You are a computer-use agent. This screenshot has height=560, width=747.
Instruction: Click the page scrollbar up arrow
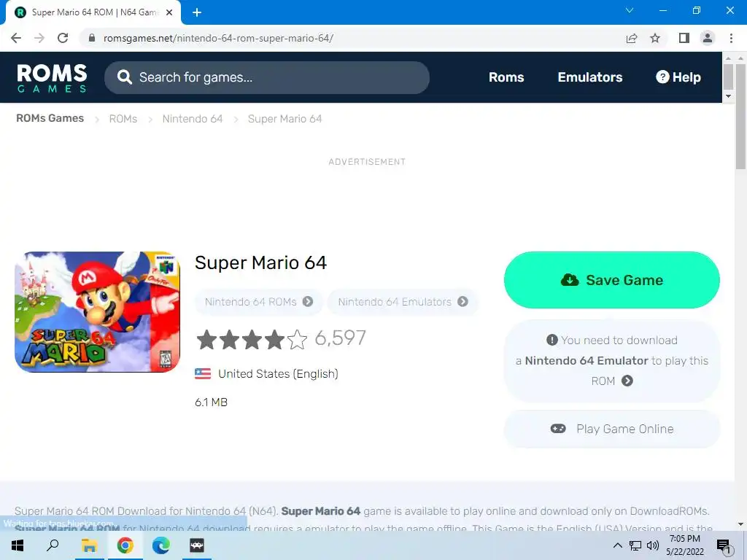pos(741,58)
